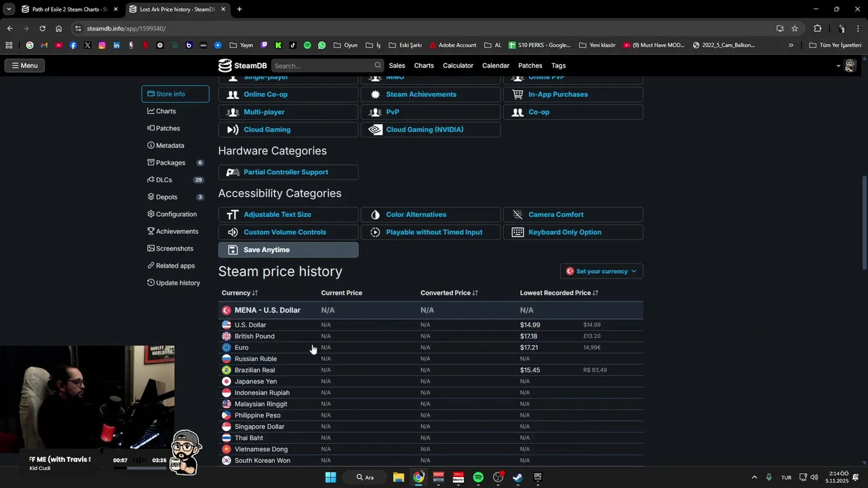
Task: Click the search magnifier icon in SteamDB
Action: point(378,66)
